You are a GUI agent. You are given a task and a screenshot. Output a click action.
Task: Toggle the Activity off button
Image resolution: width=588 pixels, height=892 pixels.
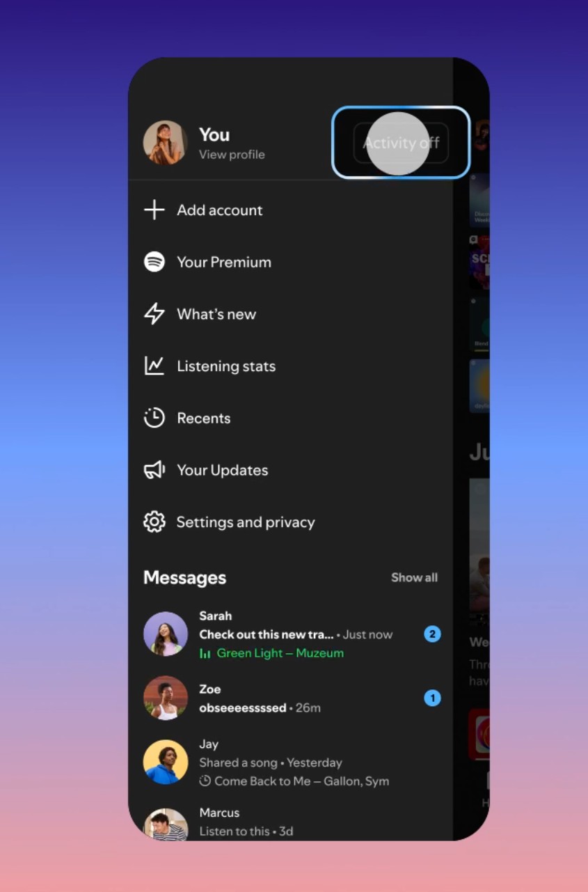pyautogui.click(x=401, y=143)
